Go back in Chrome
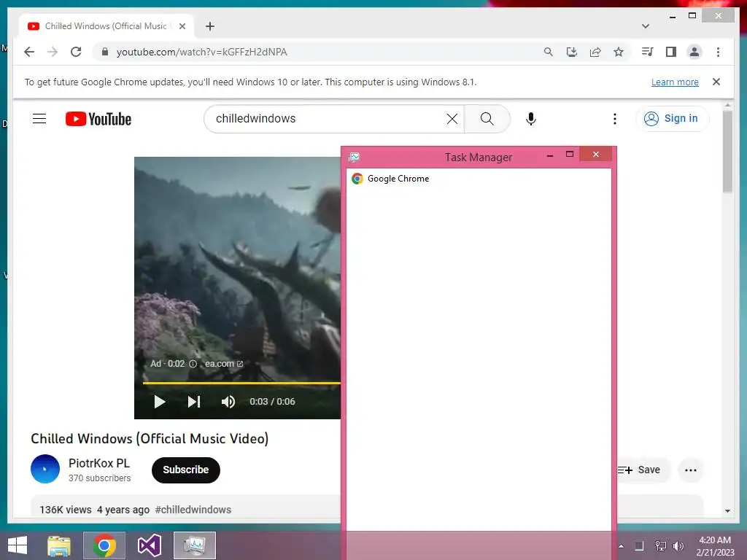This screenshot has height=560, width=747. pos(29,52)
